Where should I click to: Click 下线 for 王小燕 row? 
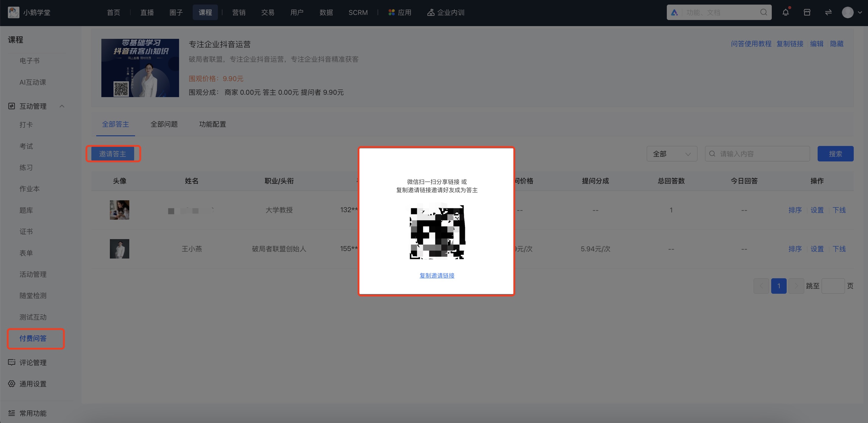point(839,249)
